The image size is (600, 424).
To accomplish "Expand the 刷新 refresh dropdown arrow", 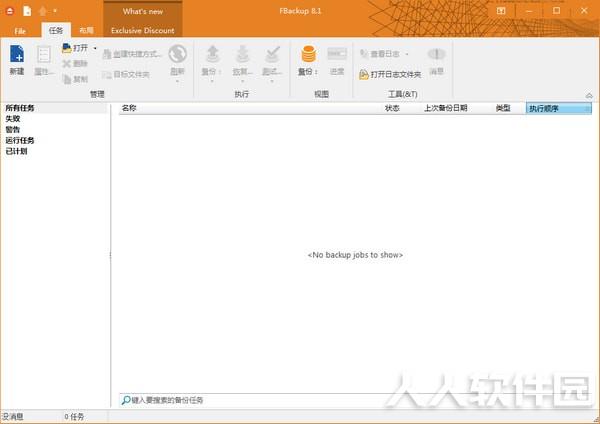I will (x=178, y=81).
